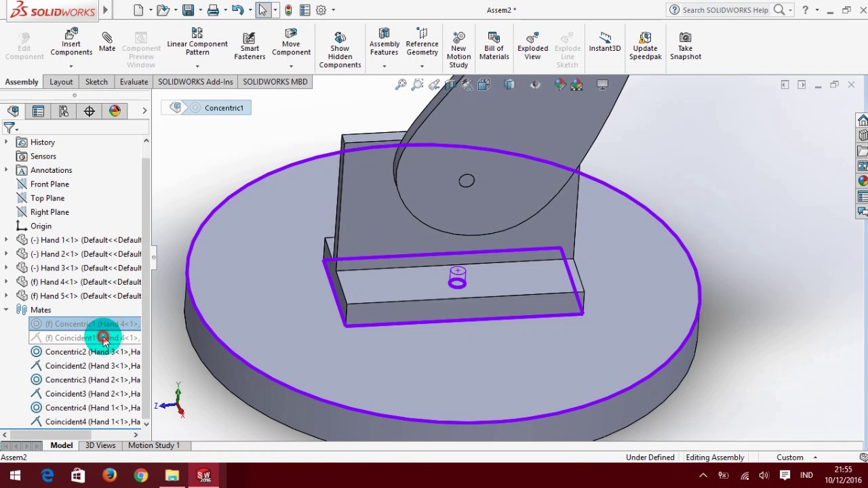Switch to the 3D Views tab

pos(100,445)
